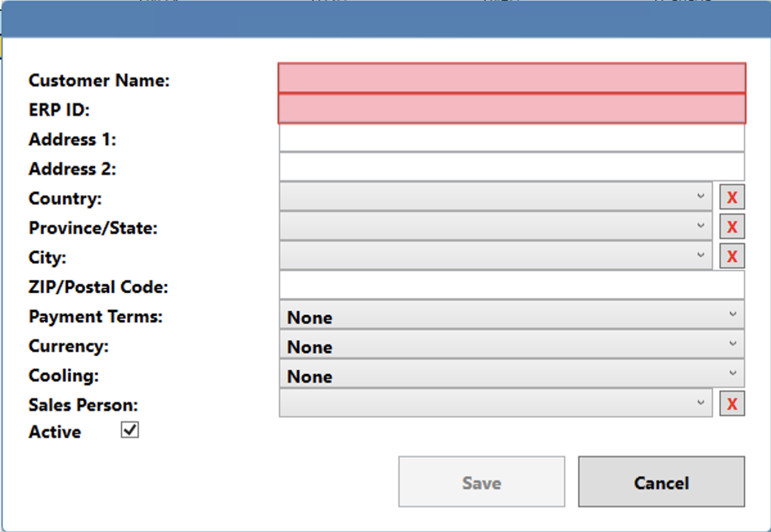Image resolution: width=771 pixels, height=532 pixels.
Task: Clear the Country selection with red X
Action: coord(732,197)
